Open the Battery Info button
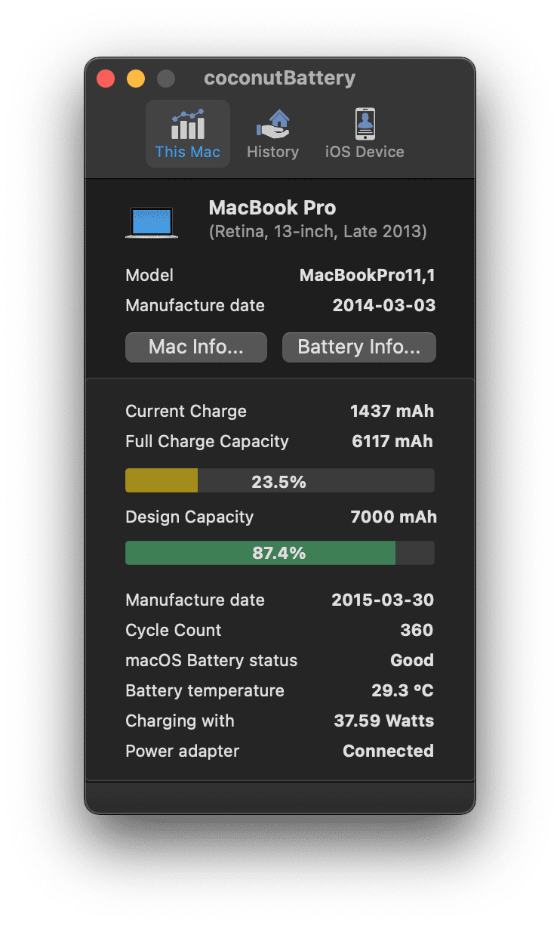Viewport: 560px width, 926px height. point(359,347)
